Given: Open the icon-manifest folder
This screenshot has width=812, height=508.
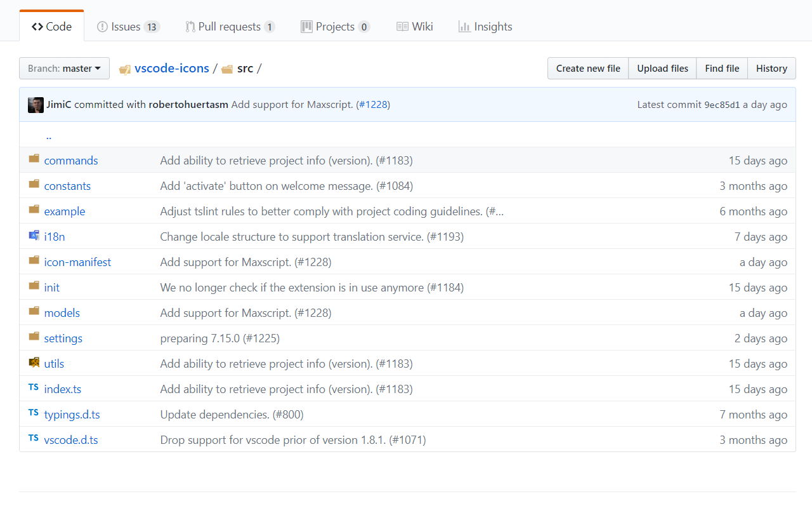Looking at the screenshot, I should click(x=77, y=262).
